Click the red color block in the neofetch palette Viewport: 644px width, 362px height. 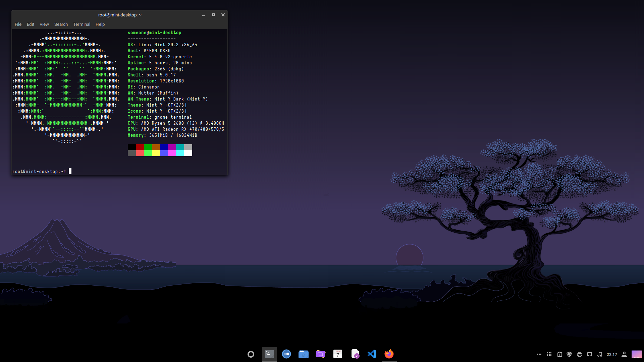(x=140, y=147)
